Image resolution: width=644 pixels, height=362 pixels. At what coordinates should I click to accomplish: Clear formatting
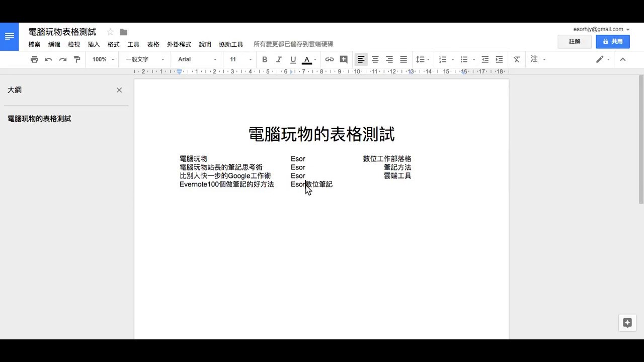click(x=517, y=59)
